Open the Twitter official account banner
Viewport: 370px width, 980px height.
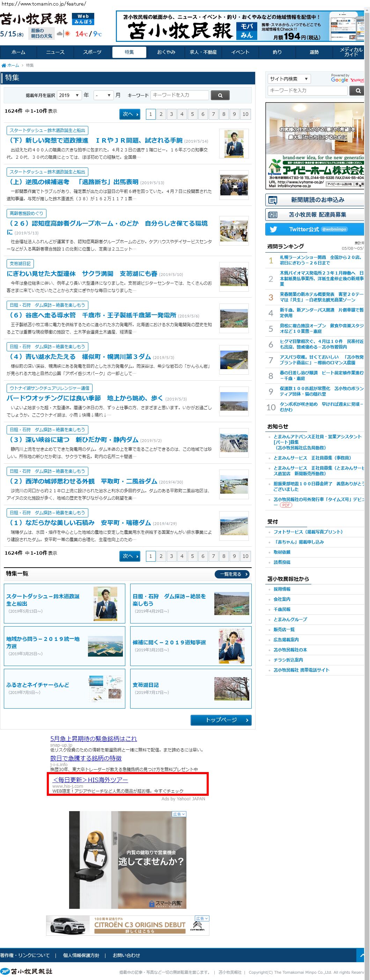point(314,230)
